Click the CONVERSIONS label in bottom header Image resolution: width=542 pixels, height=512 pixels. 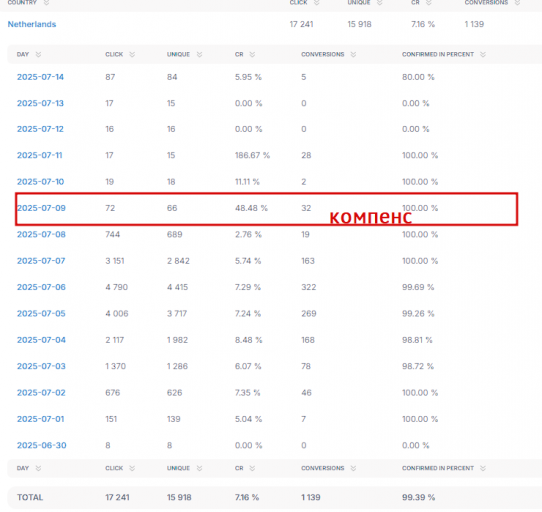click(323, 468)
